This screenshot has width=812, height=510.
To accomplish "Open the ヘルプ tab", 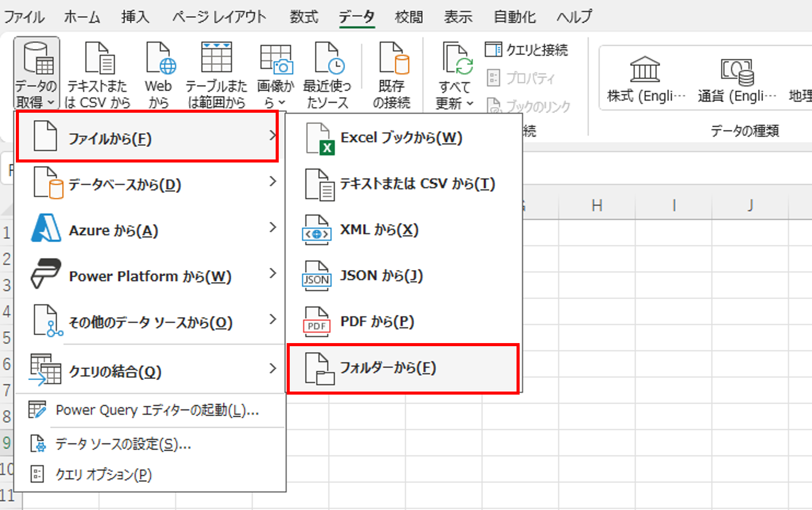I will [x=574, y=17].
